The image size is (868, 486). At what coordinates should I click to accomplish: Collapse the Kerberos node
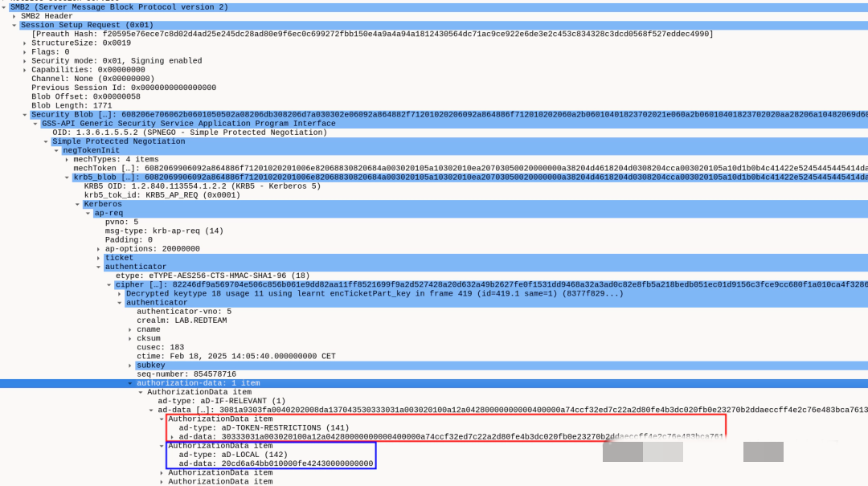click(77, 204)
